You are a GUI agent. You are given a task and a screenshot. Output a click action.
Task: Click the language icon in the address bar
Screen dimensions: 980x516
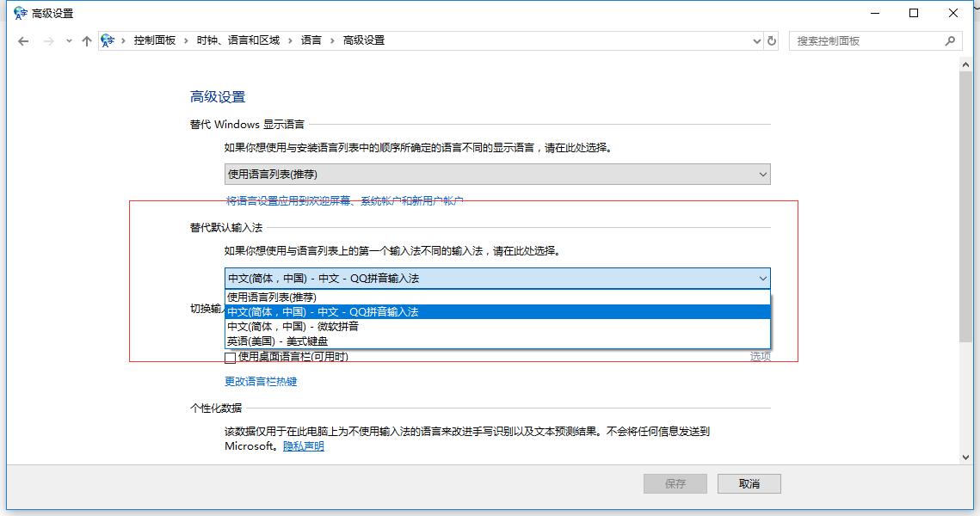click(x=107, y=40)
